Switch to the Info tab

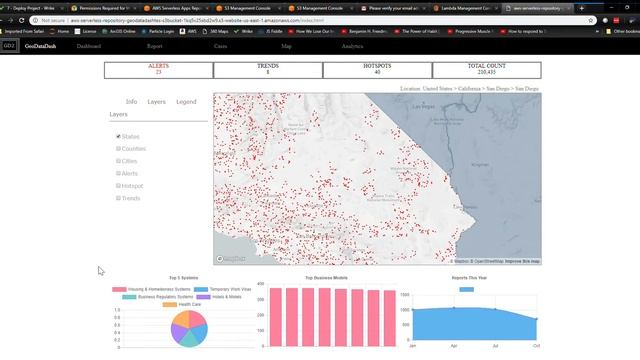point(131,102)
